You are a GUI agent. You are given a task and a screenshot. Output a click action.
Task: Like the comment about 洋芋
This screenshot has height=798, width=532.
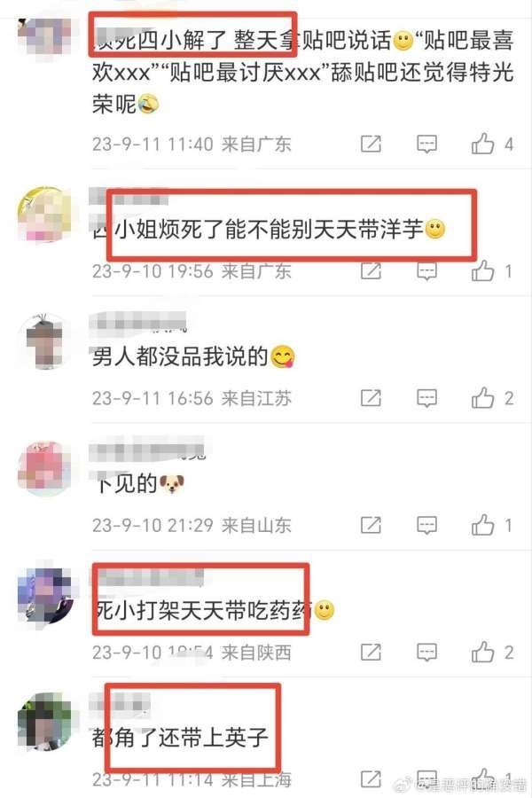click(482, 270)
